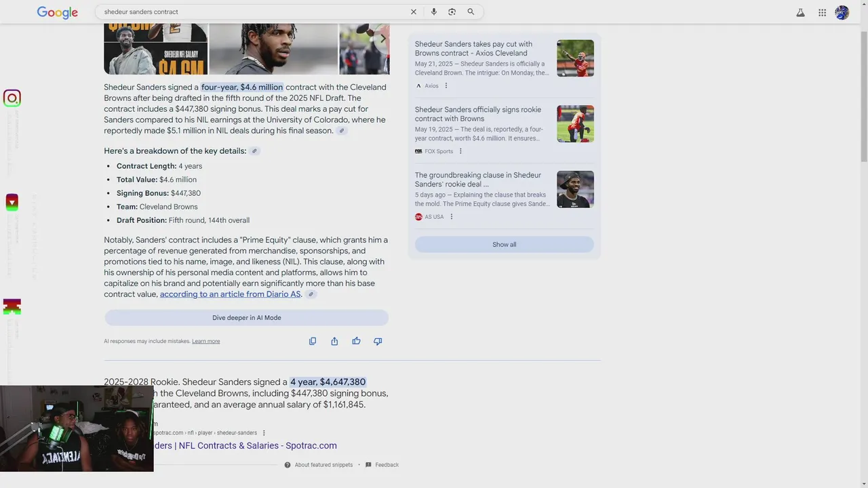Image resolution: width=868 pixels, height=488 pixels.
Task: Click About featured snippets text
Action: (323, 465)
